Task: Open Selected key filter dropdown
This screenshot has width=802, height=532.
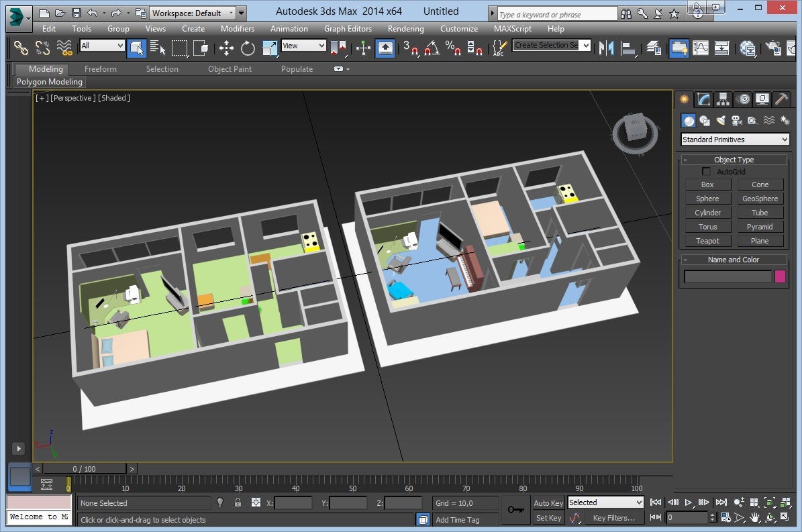Action: [605, 503]
